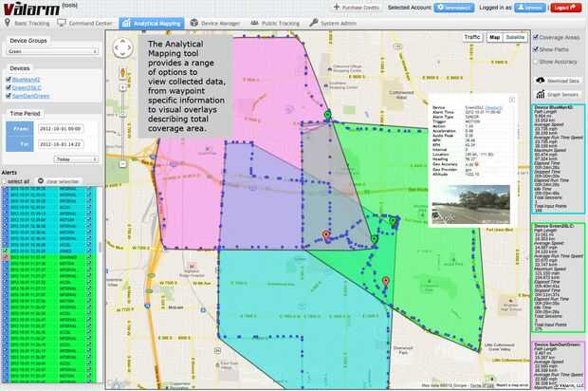The image size is (588, 391).
Task: Click the red marker in the green area
Action: pos(386,281)
